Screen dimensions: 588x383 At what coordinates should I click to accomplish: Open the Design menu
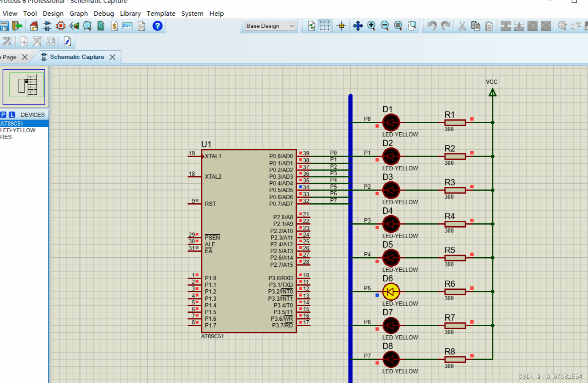pos(53,13)
